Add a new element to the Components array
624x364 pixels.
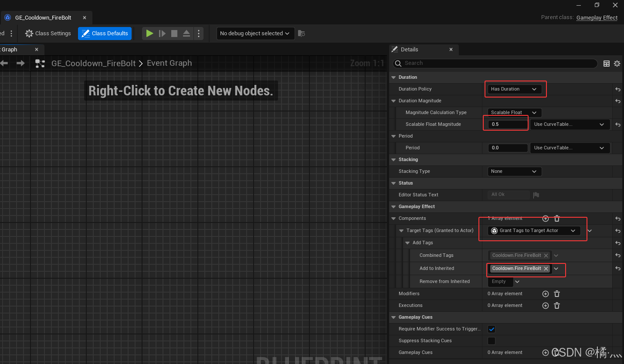pyautogui.click(x=546, y=219)
